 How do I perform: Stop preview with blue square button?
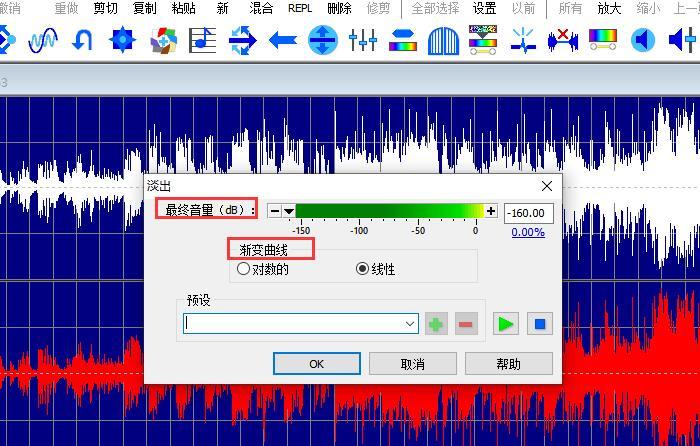click(x=540, y=324)
